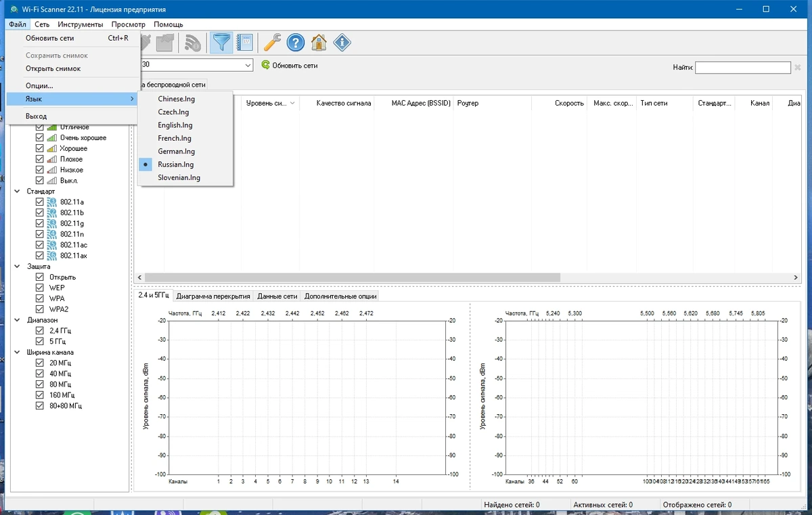Choose Открыть снимок in the File menu
Viewport: 812px width, 515px height.
click(x=72, y=68)
